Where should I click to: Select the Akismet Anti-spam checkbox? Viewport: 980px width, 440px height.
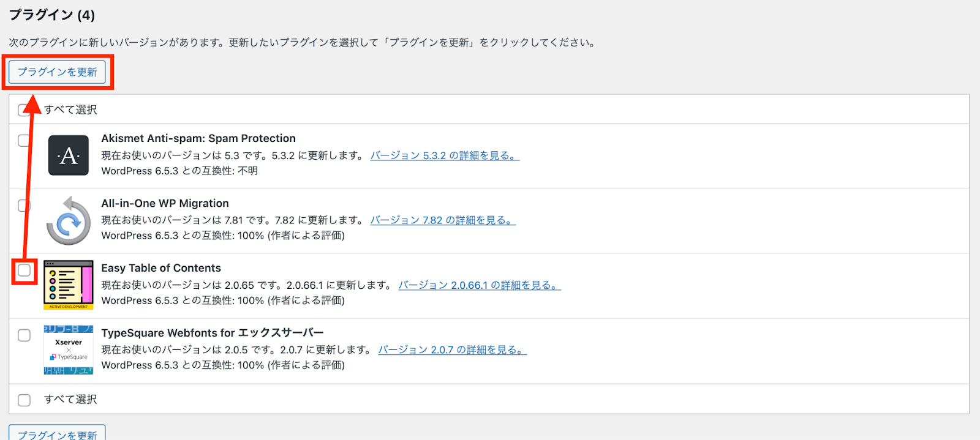click(x=24, y=141)
